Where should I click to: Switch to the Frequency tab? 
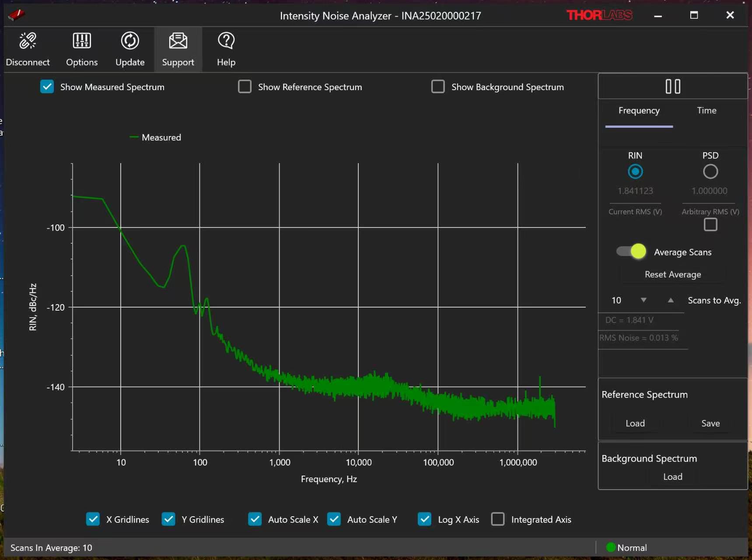(639, 111)
